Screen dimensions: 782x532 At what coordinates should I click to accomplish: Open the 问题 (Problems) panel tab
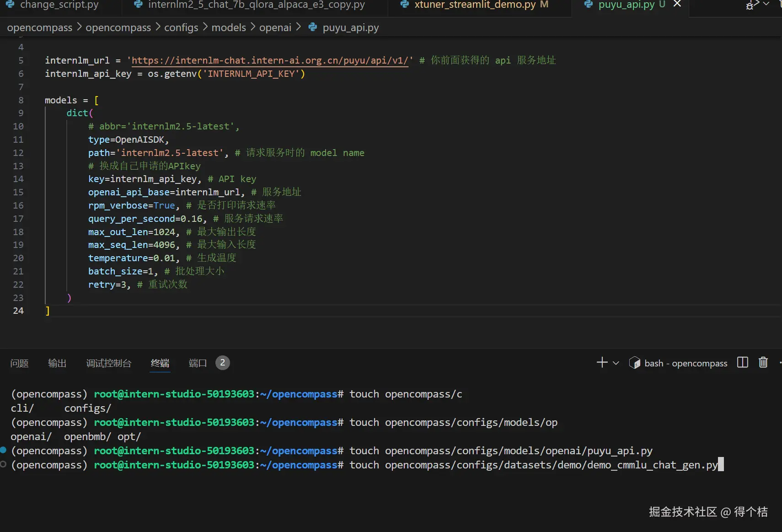click(19, 363)
